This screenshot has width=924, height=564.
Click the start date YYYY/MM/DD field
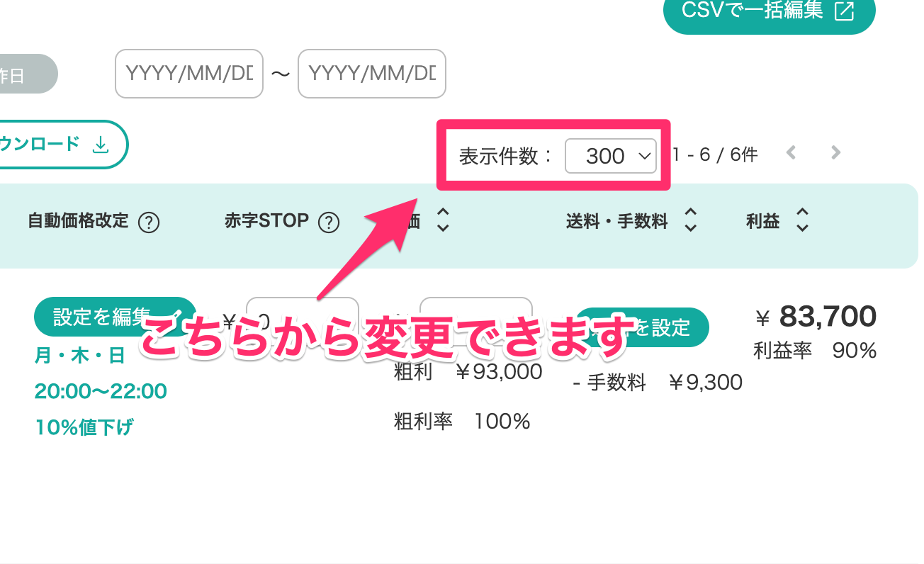pyautogui.click(x=189, y=74)
